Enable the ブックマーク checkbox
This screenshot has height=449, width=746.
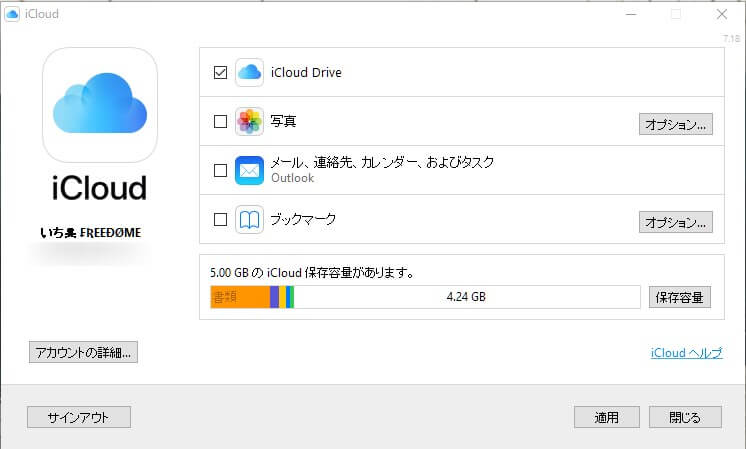220,219
